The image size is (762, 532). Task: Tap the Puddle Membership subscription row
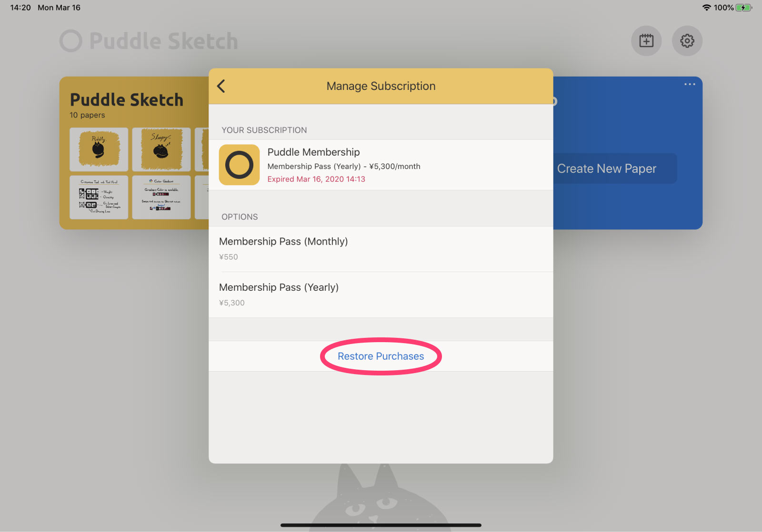(381, 165)
